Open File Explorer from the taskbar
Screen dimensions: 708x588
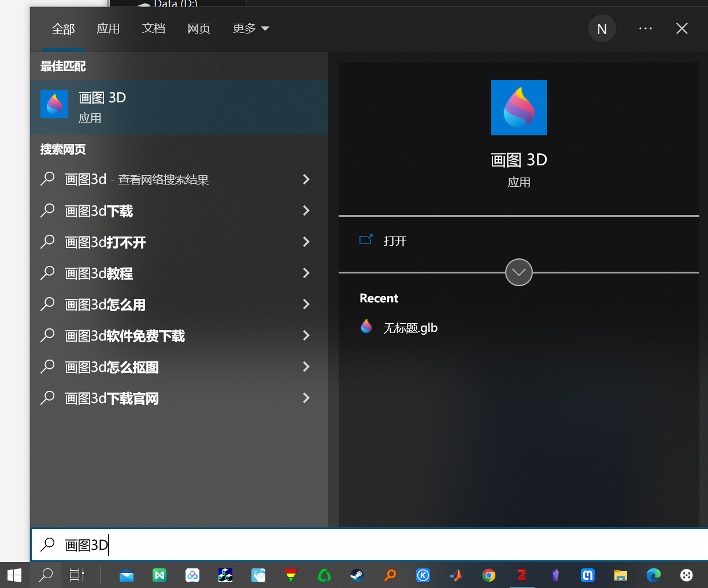coord(621,575)
